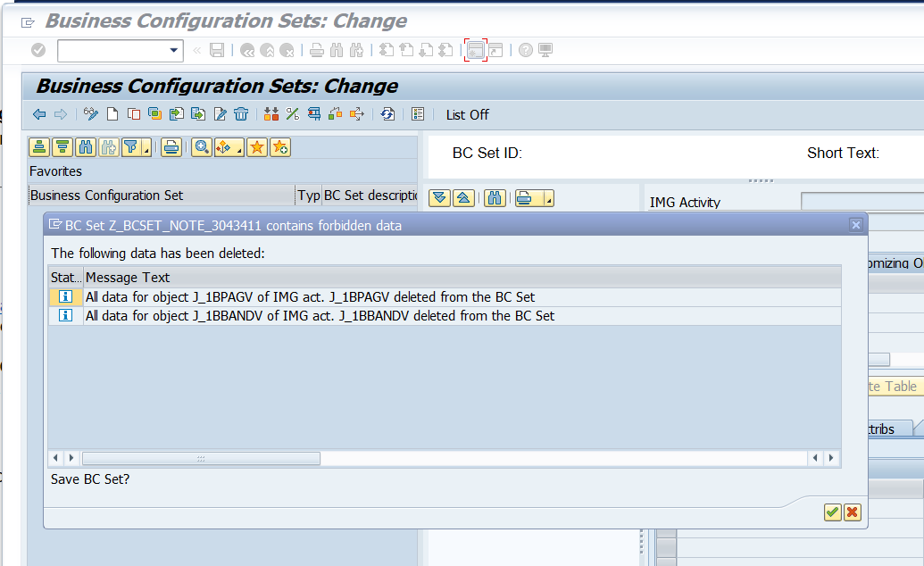Click the magnifier Details icon in Favorites toolbar
This screenshot has width=924, height=566.
[x=202, y=146]
